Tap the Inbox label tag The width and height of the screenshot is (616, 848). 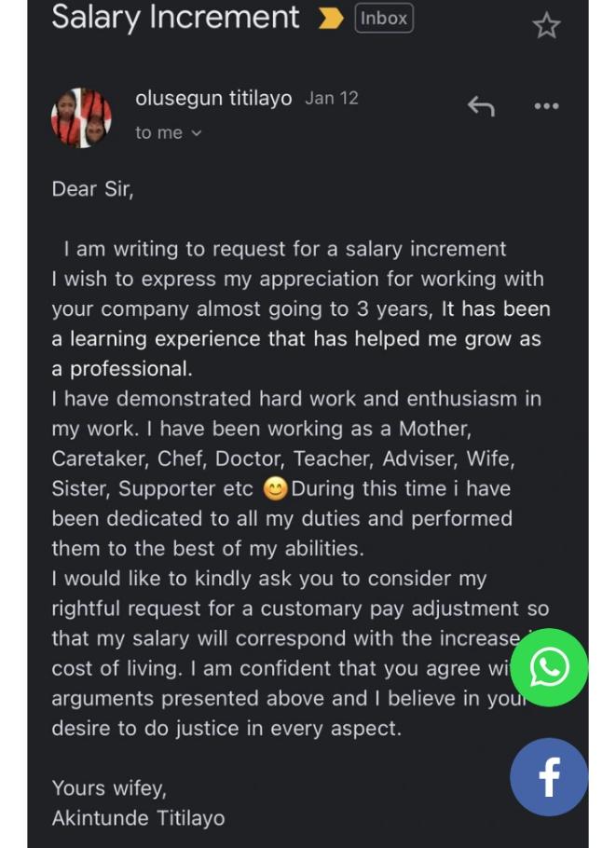coord(383,19)
